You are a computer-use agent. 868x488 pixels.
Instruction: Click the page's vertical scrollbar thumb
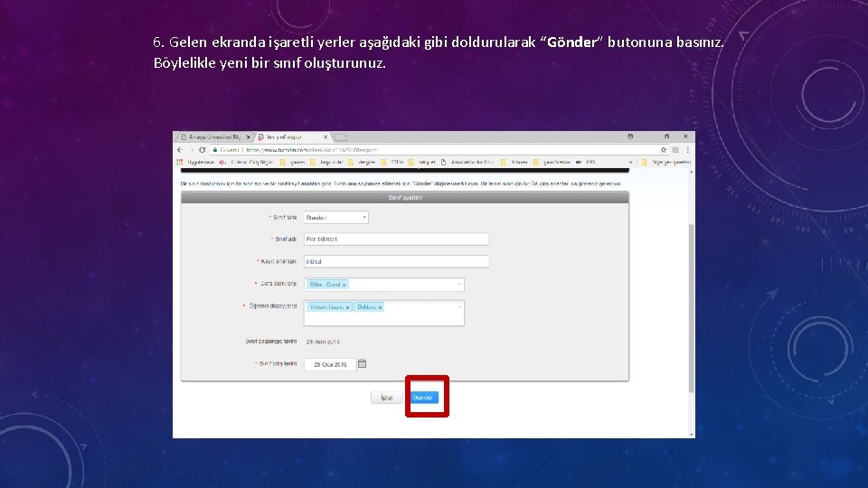coord(692,309)
